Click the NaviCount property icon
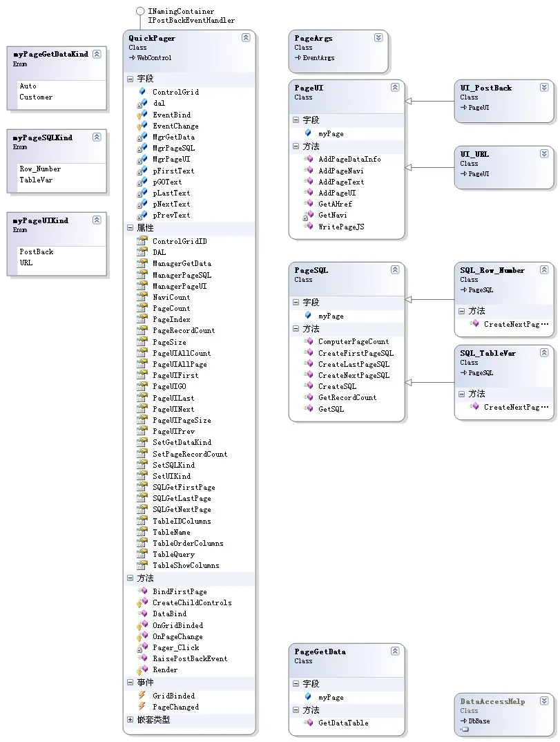This screenshot has height=742, width=560. coord(142,296)
